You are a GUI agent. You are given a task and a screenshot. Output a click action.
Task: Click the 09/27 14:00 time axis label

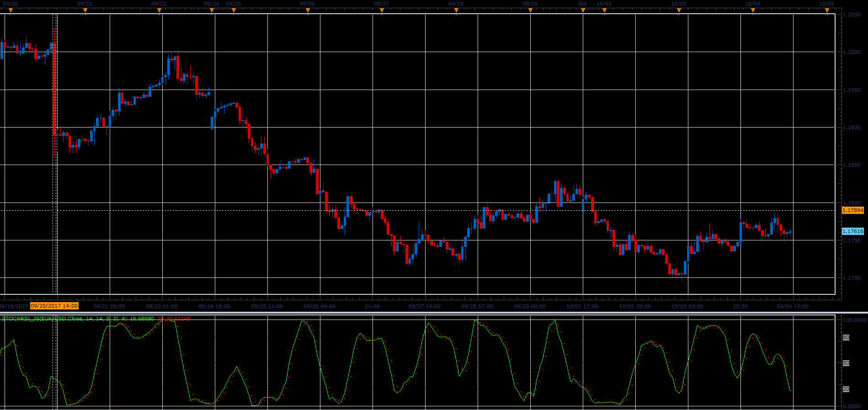[x=425, y=306]
